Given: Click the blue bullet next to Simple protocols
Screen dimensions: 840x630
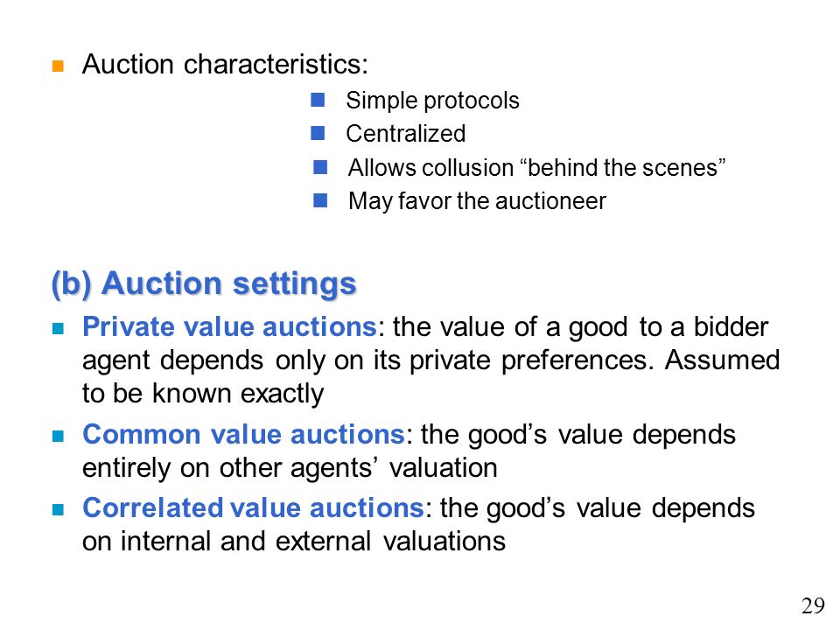Looking at the screenshot, I should (318, 100).
